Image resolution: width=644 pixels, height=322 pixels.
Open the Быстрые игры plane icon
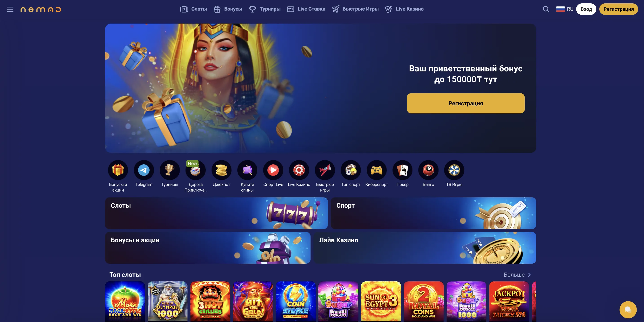click(x=325, y=170)
